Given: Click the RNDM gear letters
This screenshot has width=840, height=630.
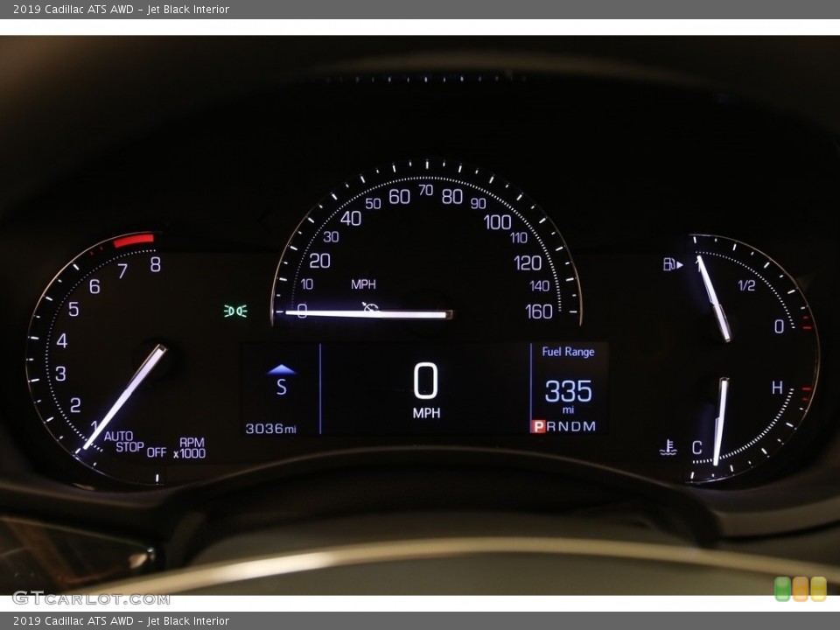Looking at the screenshot, I should [x=571, y=426].
